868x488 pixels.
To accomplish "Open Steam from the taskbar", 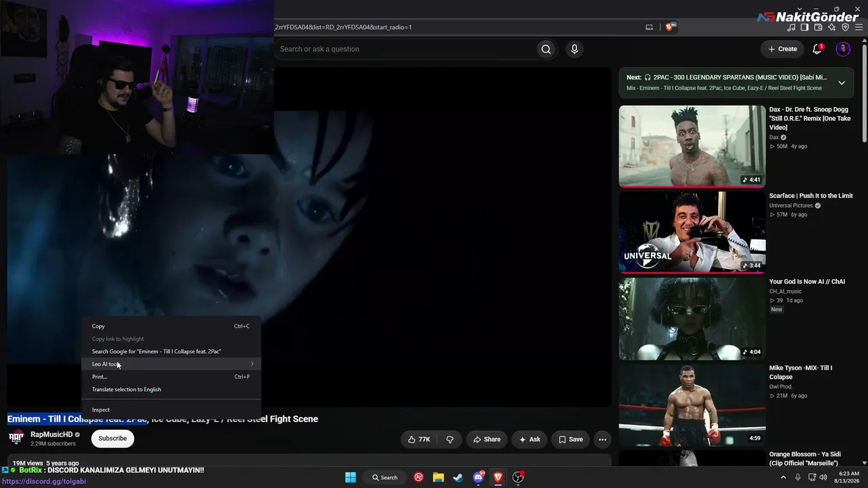I will pyautogui.click(x=458, y=477).
